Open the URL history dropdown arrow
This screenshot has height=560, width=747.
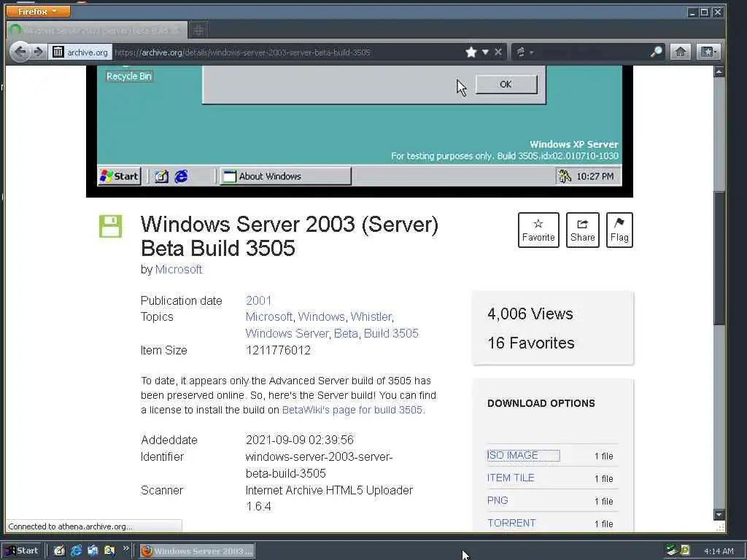(x=485, y=52)
